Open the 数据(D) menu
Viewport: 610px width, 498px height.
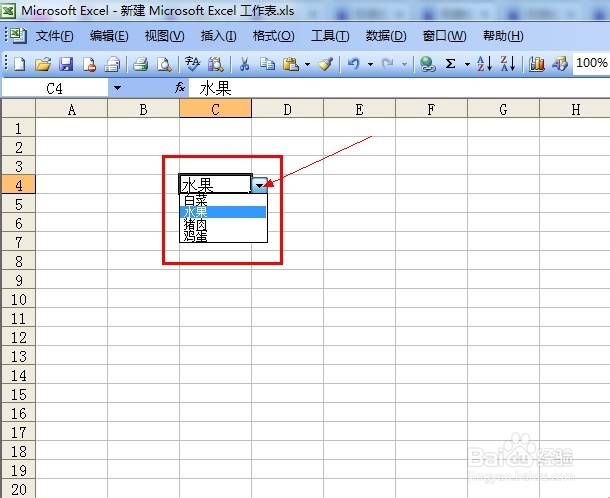[x=386, y=36]
